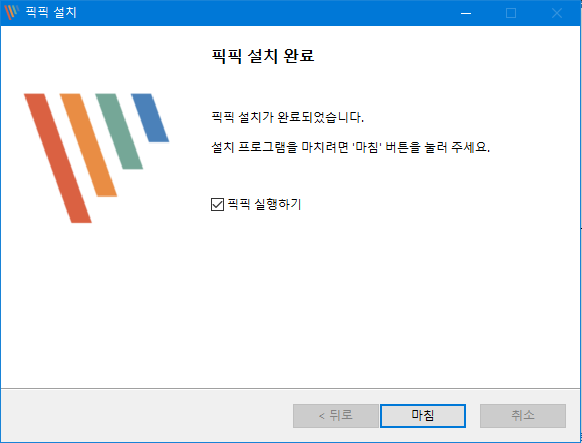Click the 픽픽 설치 title bar text

[x=51, y=12]
